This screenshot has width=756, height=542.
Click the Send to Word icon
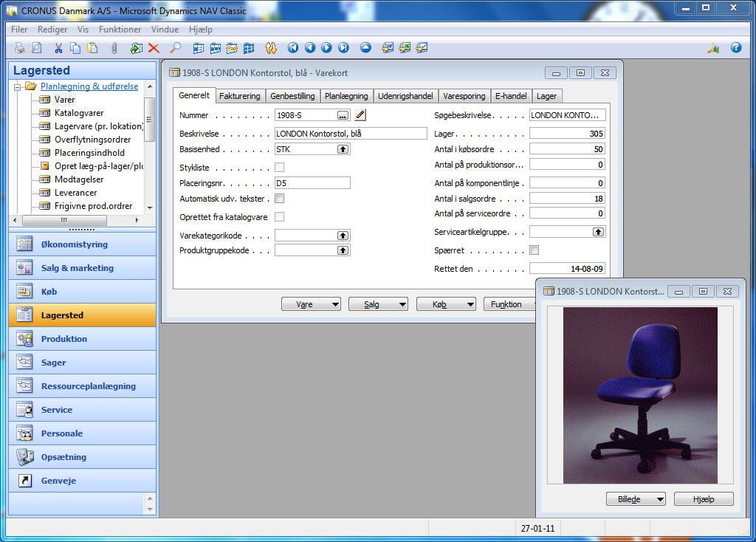click(x=388, y=48)
